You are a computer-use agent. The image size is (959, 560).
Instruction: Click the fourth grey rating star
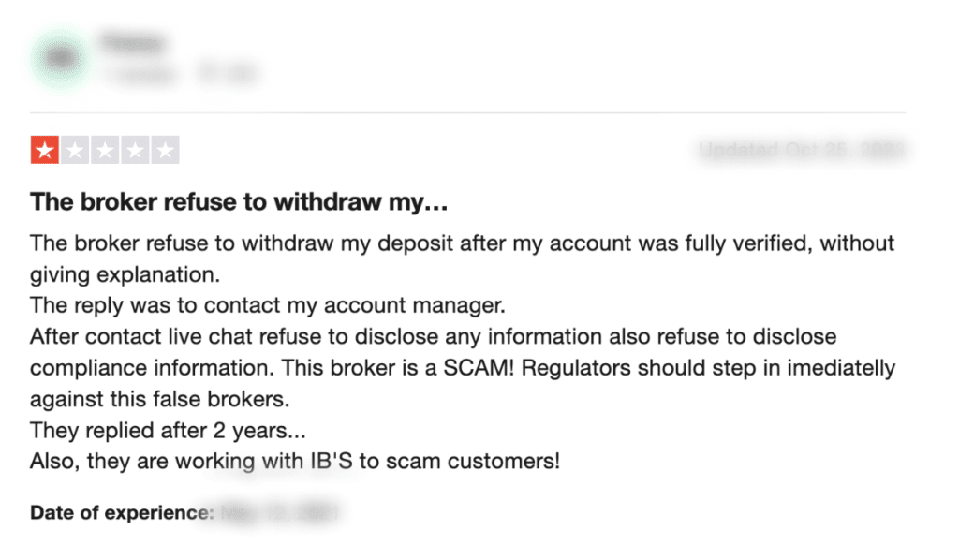click(135, 150)
